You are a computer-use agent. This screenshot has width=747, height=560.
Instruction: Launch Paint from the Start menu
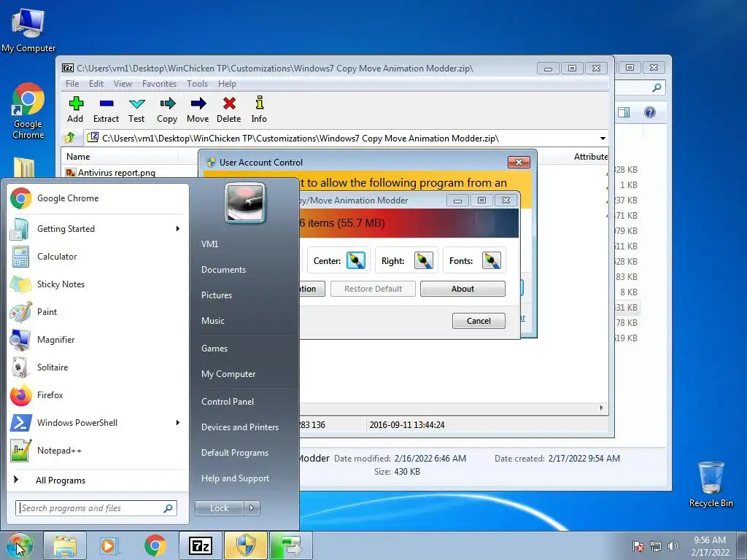pyautogui.click(x=97, y=312)
